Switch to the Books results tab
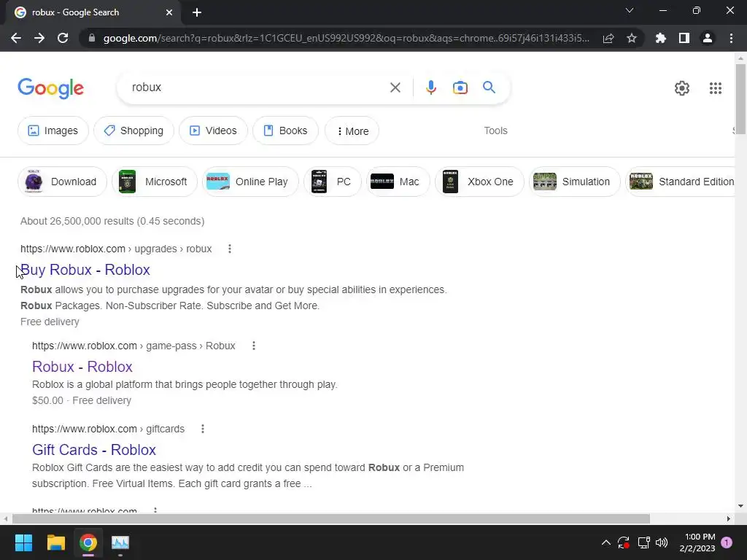The height and width of the screenshot is (560, 747). click(x=285, y=131)
